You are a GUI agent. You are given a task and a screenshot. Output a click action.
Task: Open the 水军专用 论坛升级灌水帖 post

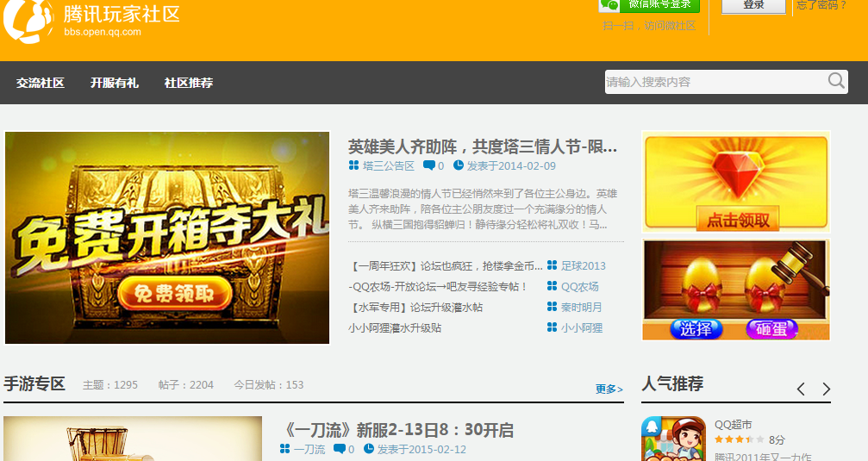(x=415, y=307)
